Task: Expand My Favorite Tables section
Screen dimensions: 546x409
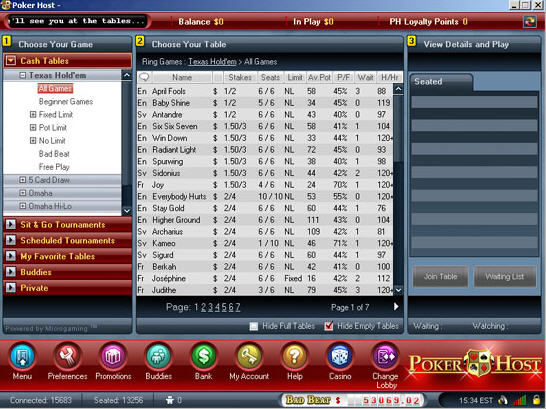Action: click(11, 256)
